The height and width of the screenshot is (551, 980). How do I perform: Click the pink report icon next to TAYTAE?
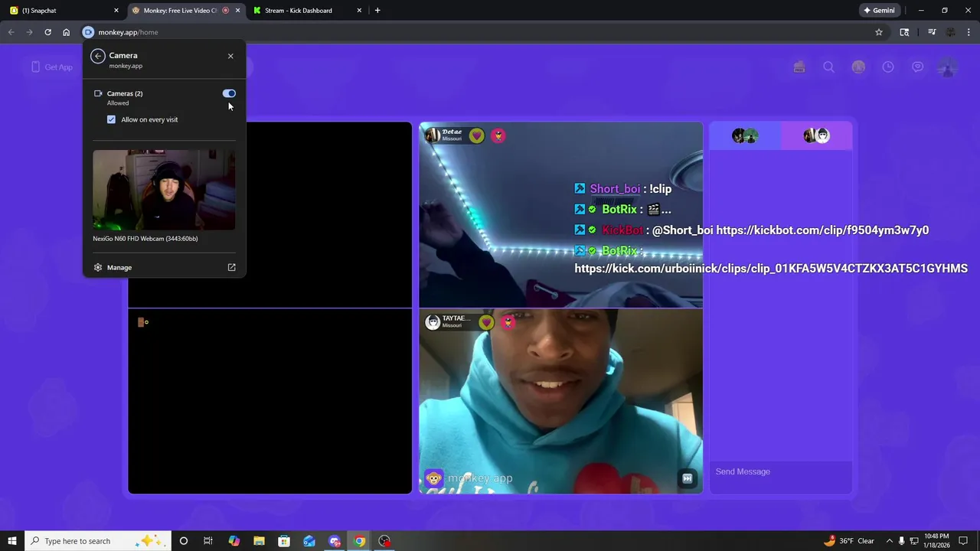(508, 322)
